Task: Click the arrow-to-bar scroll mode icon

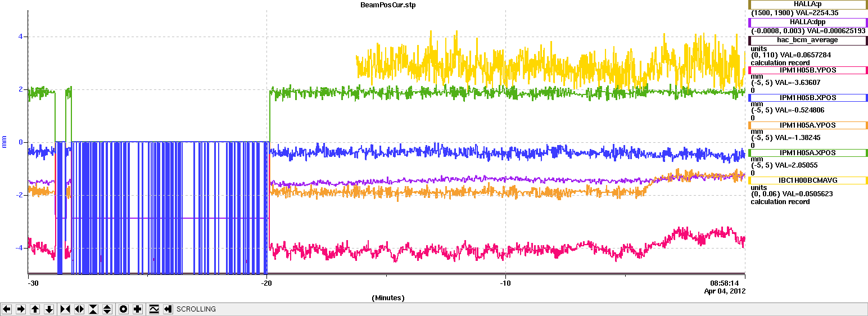Action: point(168,309)
